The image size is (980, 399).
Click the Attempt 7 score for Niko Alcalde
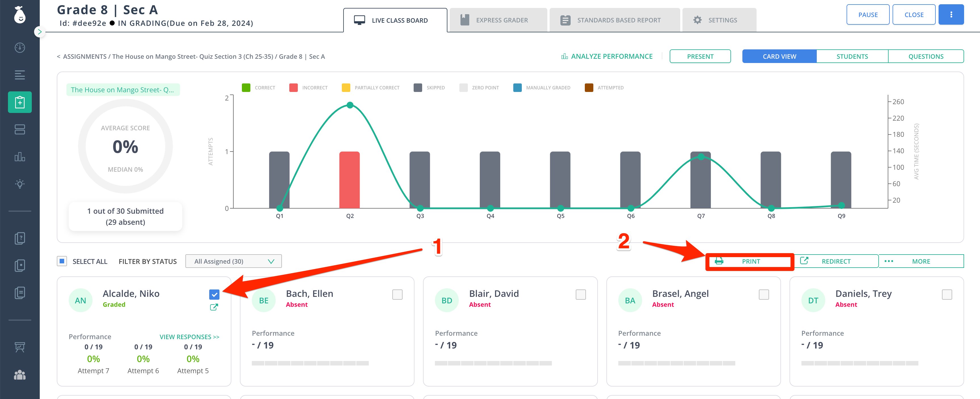pos(93,359)
